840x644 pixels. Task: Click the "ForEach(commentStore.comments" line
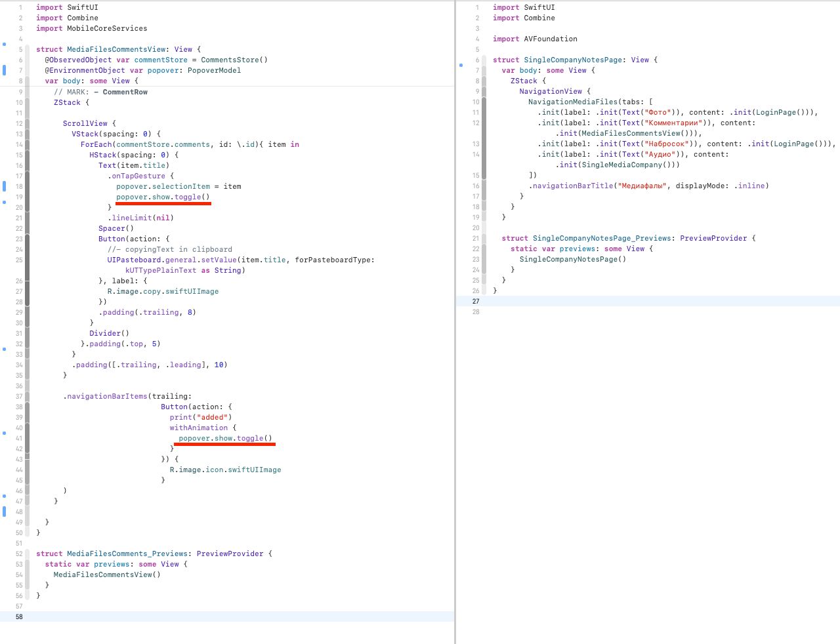[190, 144]
